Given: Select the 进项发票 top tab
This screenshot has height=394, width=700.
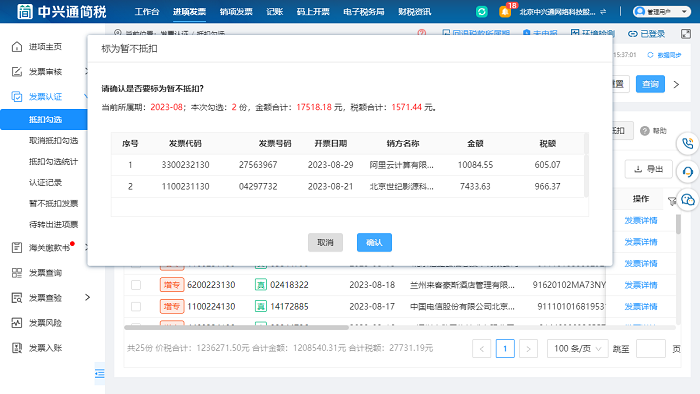Looking at the screenshot, I should 189,12.
